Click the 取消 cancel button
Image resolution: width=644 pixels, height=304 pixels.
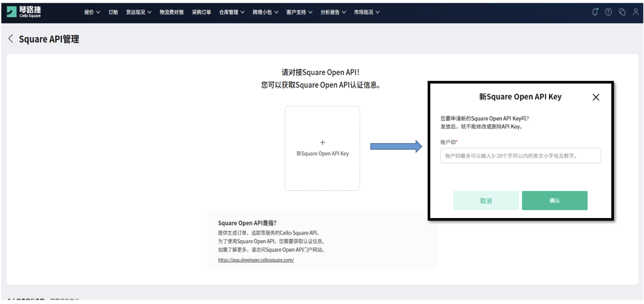486,200
